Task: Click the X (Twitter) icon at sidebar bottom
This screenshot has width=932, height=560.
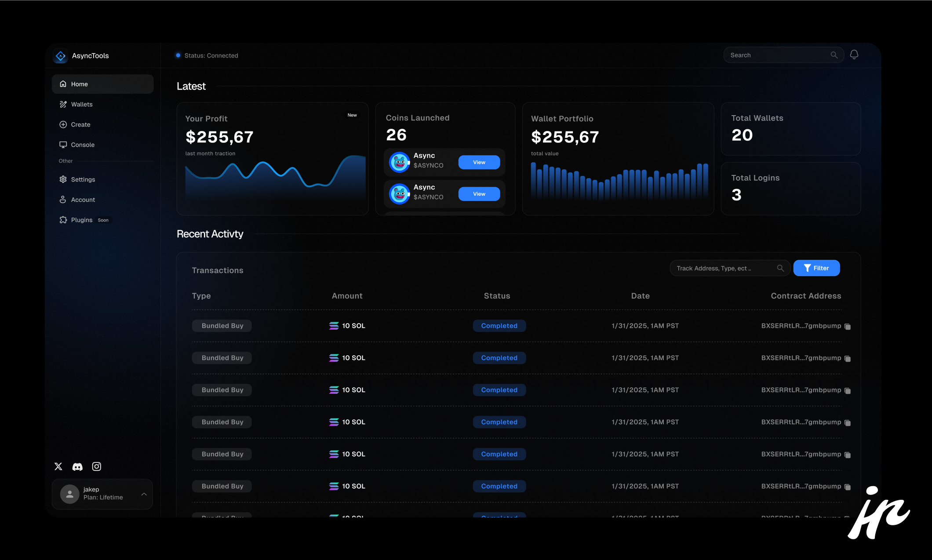Action: coord(58,466)
